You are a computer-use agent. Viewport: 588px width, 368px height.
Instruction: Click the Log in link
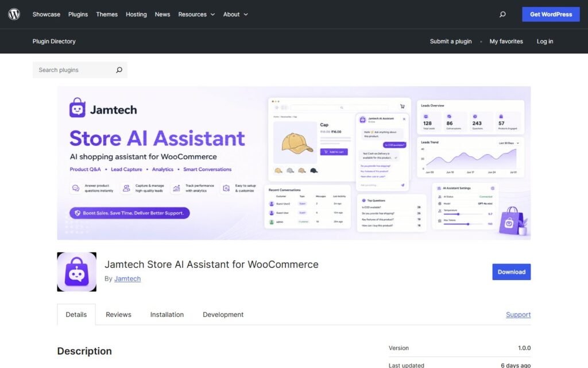point(545,41)
